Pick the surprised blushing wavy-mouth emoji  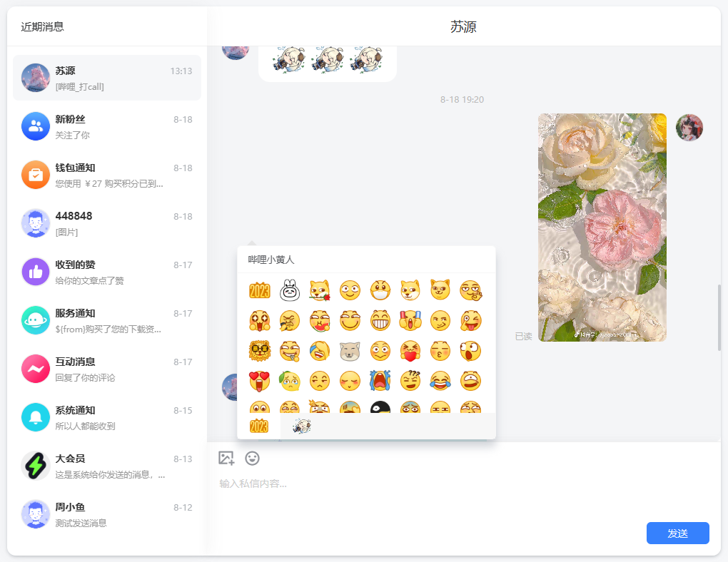[x=380, y=351]
